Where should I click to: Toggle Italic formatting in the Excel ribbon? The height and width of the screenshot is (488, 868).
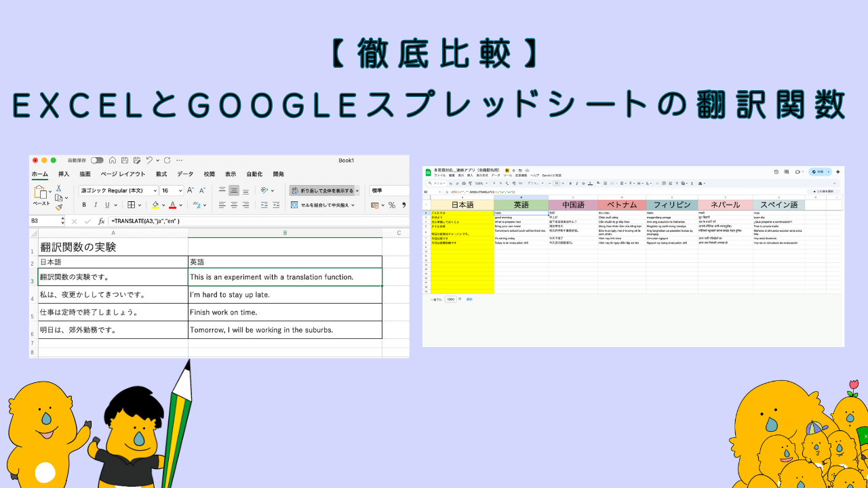click(x=96, y=205)
